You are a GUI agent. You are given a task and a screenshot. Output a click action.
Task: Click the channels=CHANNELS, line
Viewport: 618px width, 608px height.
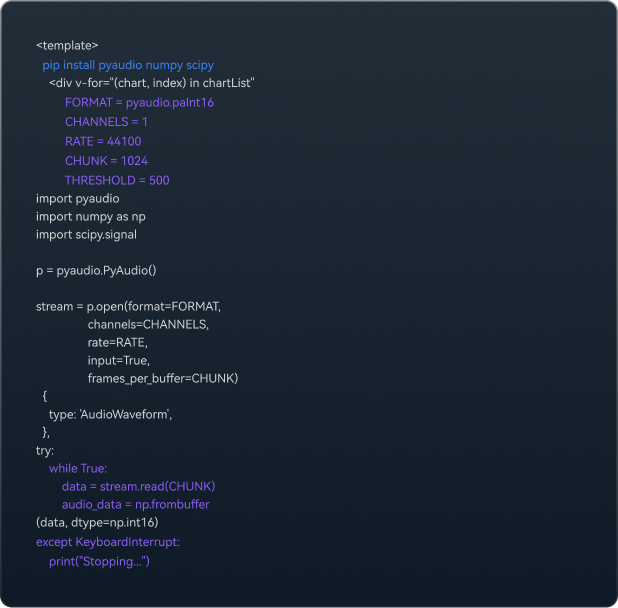[148, 324]
